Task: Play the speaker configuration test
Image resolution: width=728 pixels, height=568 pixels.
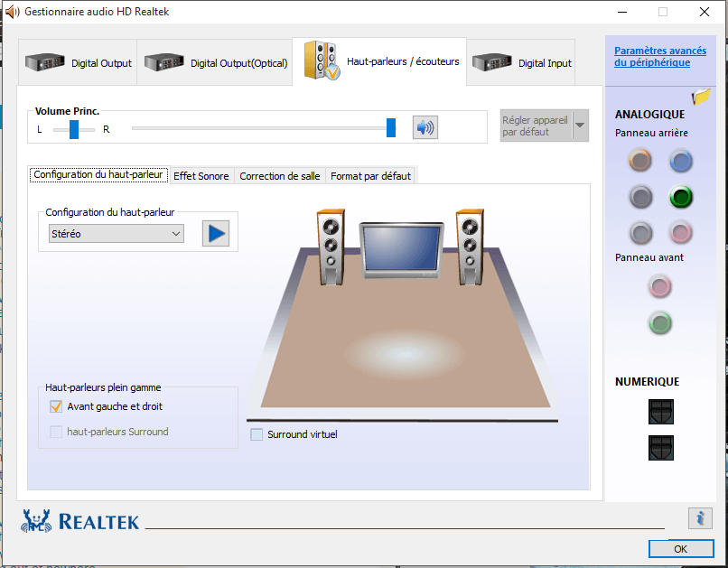Action: pos(216,233)
